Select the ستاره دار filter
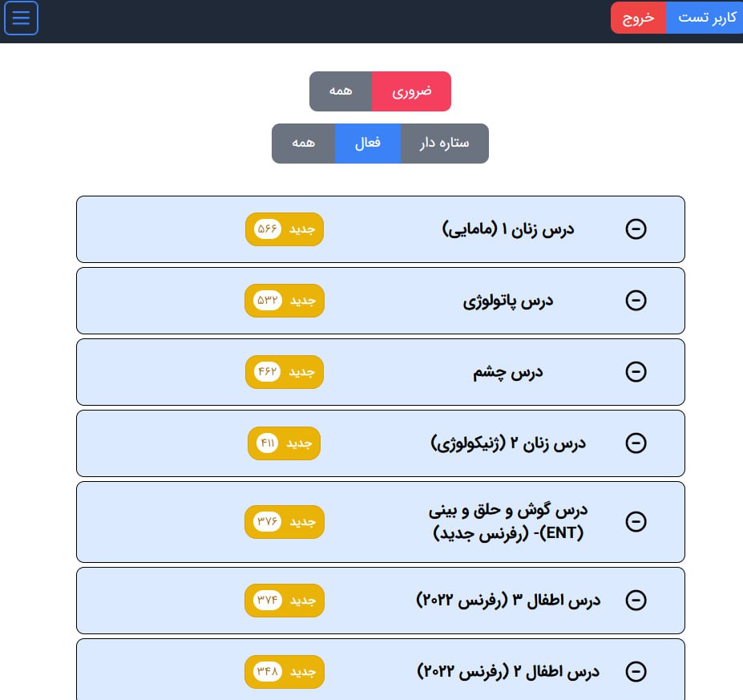743x700 pixels. point(444,144)
